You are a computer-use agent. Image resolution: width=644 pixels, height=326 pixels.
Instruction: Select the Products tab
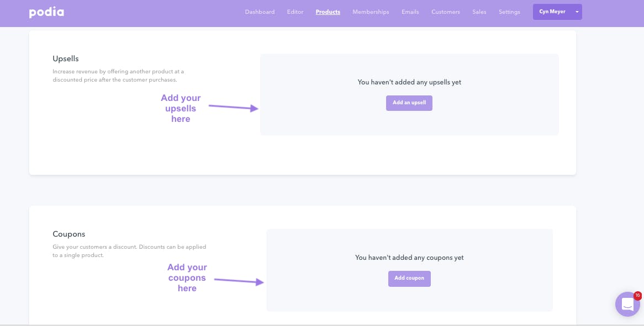pos(328,12)
